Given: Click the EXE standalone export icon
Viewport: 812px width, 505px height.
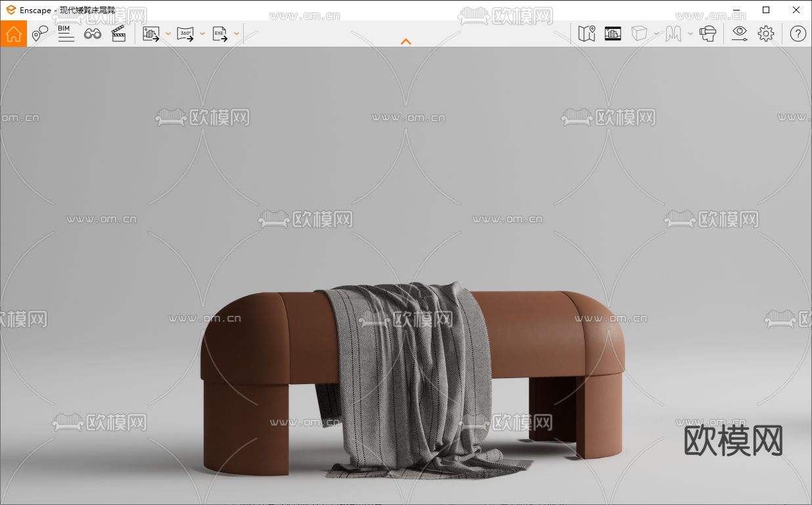Looking at the screenshot, I should 219,34.
